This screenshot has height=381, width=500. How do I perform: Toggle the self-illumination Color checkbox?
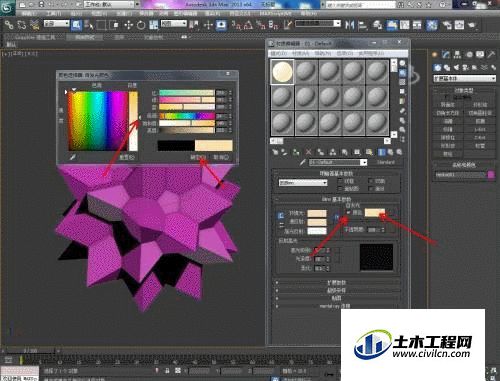click(x=349, y=212)
